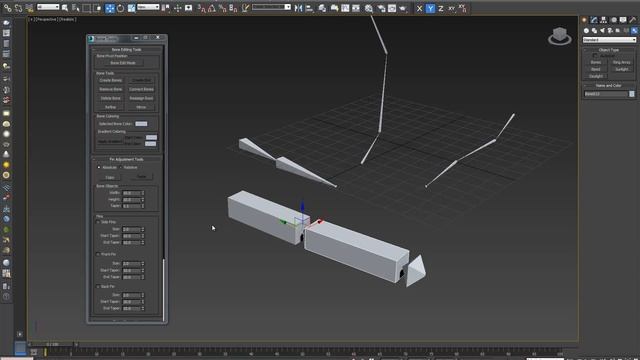The width and height of the screenshot is (640, 360).
Task: Open the Display command panel tab
Action: tap(623, 20)
